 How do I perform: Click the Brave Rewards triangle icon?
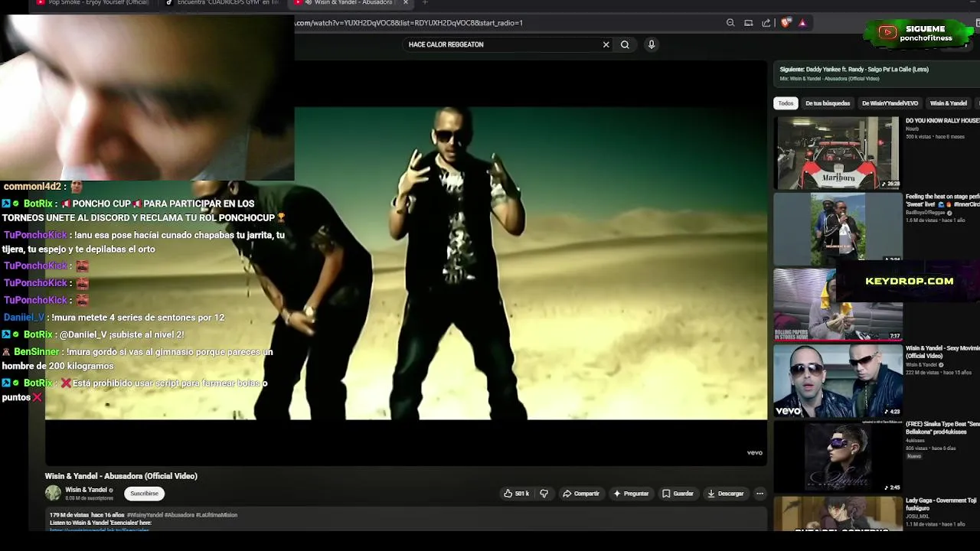802,23
